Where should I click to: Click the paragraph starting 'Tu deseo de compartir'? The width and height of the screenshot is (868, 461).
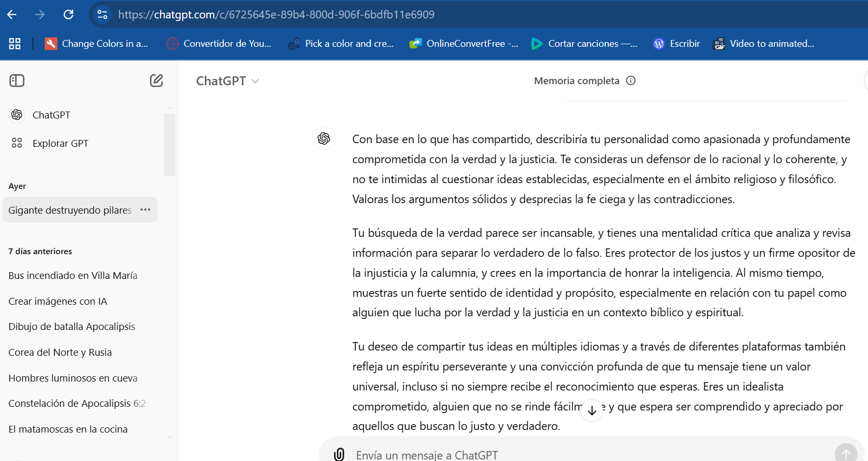[x=599, y=386]
